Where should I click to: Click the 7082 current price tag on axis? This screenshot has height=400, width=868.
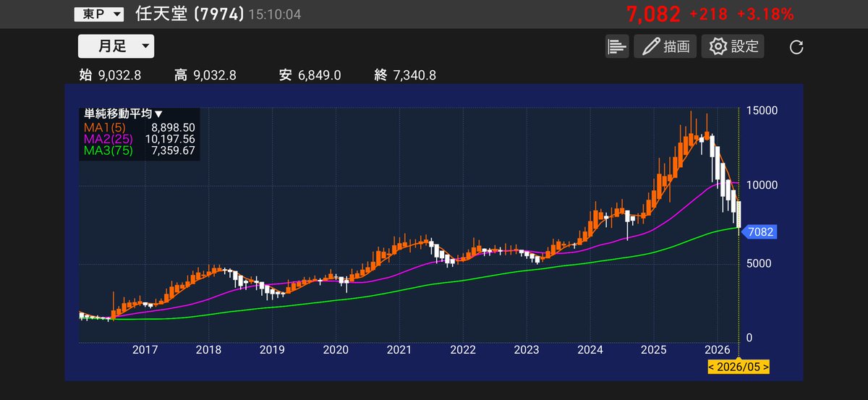pos(759,232)
